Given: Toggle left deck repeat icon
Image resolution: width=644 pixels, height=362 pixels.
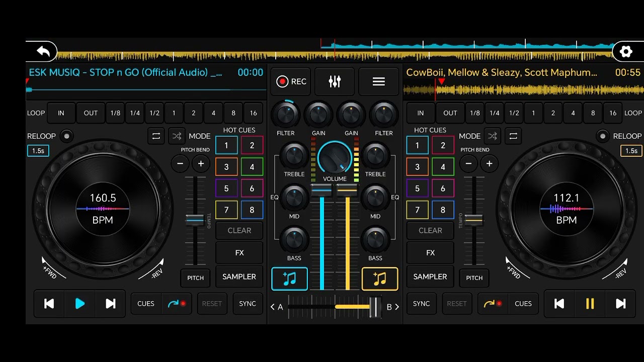Looking at the screenshot, I should (x=156, y=136).
